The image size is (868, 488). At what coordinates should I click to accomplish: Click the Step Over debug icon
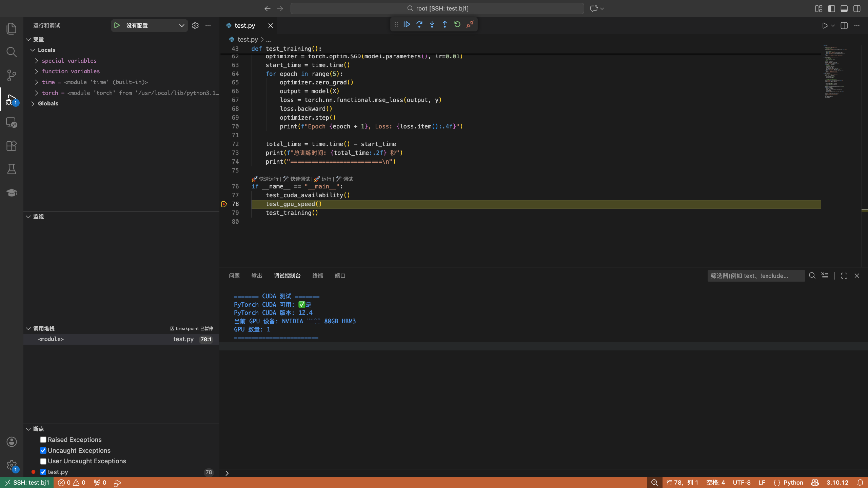pyautogui.click(x=419, y=24)
